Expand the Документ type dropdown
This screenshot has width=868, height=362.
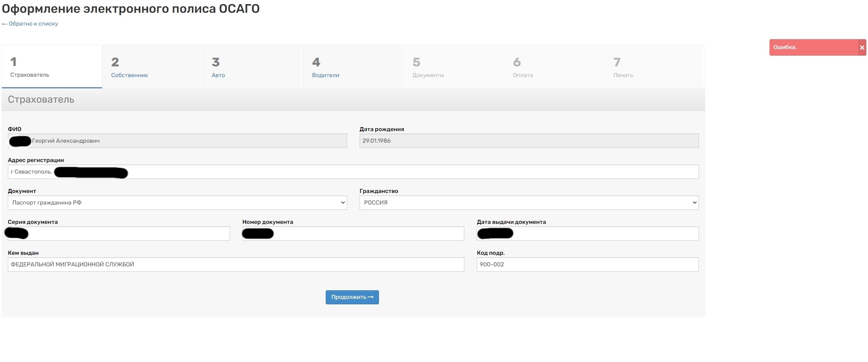(x=177, y=203)
